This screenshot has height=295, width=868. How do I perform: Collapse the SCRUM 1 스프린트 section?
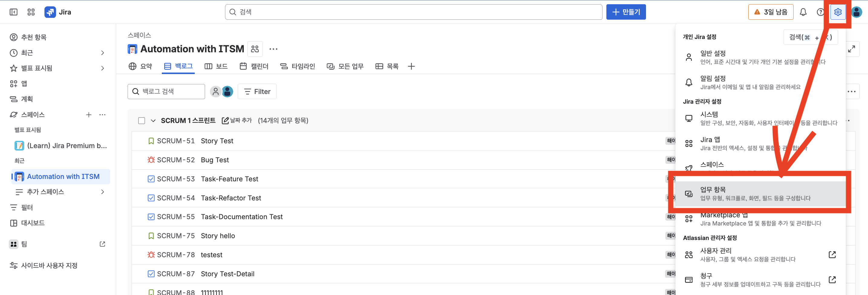coord(153,121)
